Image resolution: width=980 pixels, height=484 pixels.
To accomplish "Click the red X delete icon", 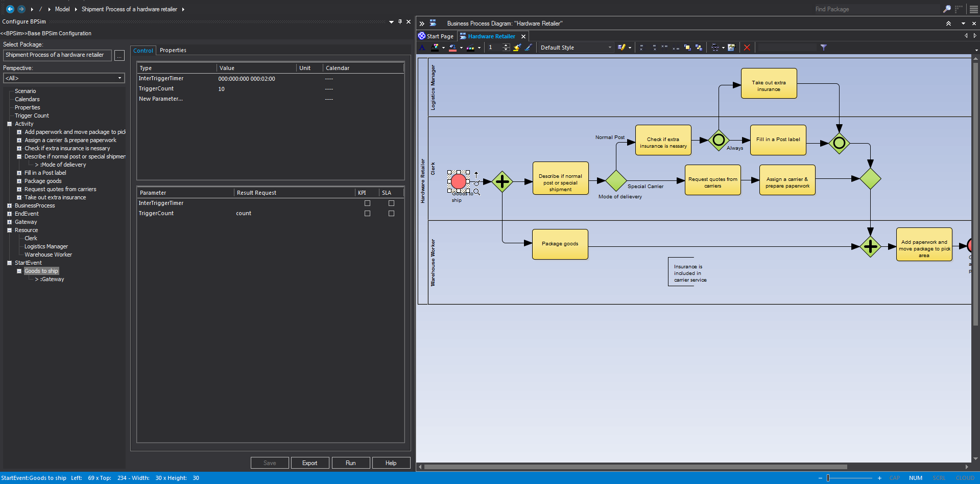I will coord(747,48).
